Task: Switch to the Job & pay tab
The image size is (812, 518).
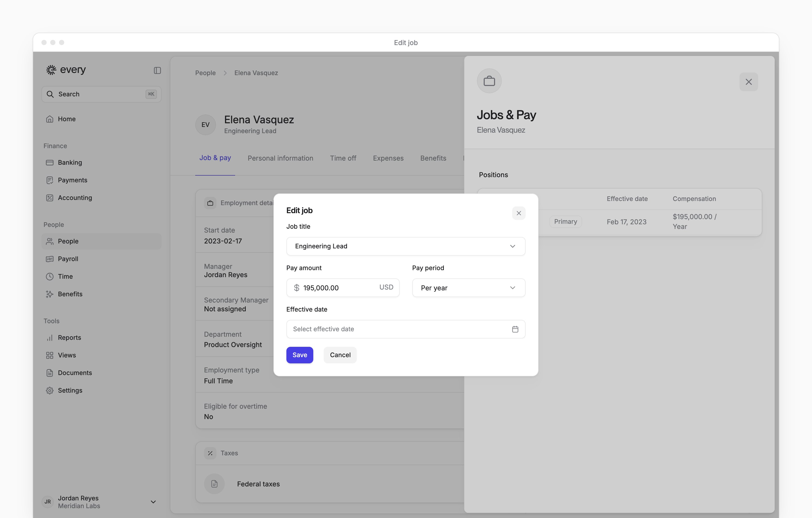Action: click(215, 158)
